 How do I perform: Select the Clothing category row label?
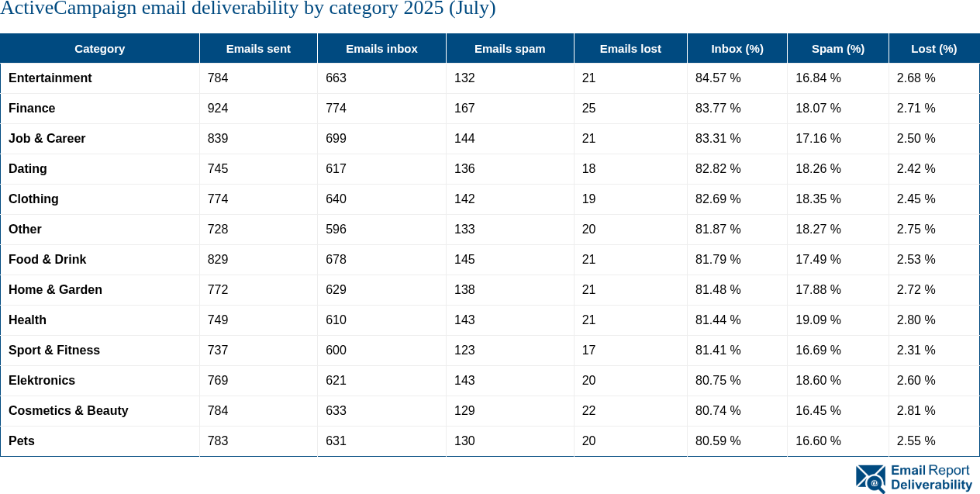pos(33,199)
